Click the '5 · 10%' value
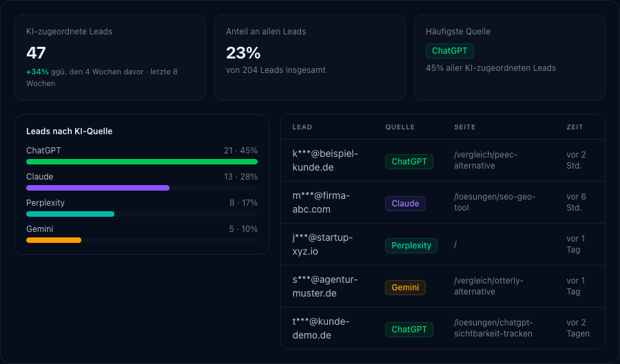620x364 pixels. coord(244,229)
